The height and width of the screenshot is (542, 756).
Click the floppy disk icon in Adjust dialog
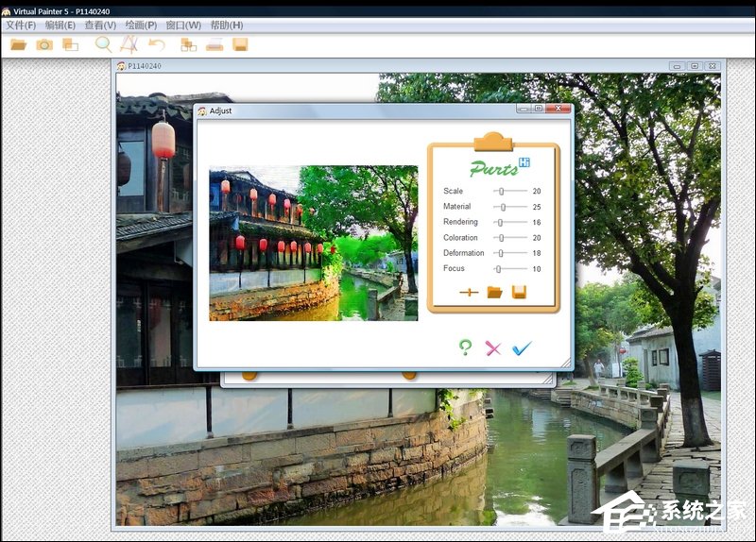click(519, 293)
